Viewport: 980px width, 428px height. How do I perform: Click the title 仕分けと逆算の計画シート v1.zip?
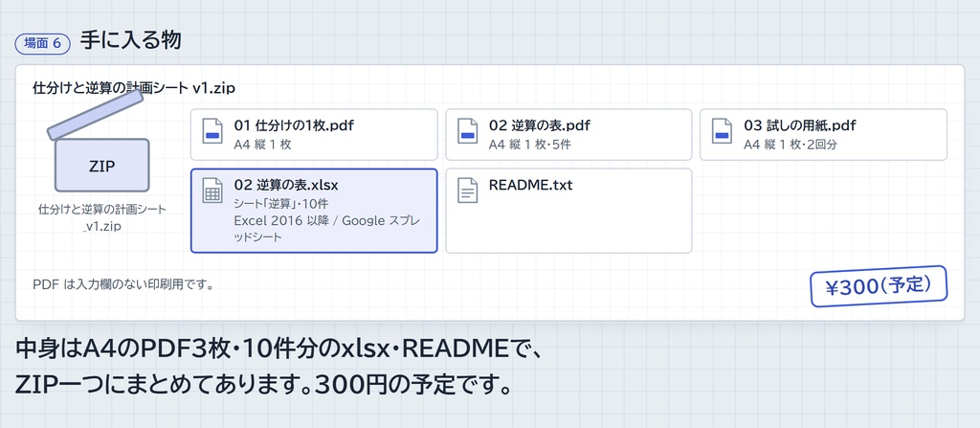134,88
